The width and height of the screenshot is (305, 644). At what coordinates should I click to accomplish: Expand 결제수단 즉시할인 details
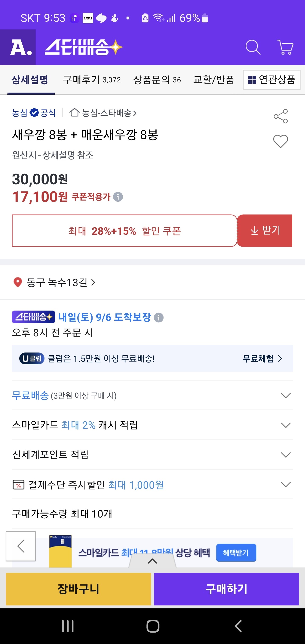(286, 484)
